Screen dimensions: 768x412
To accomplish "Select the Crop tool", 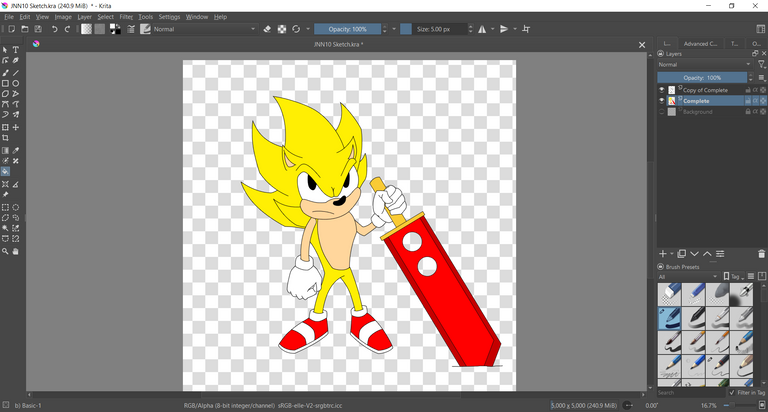I will 5,138.
